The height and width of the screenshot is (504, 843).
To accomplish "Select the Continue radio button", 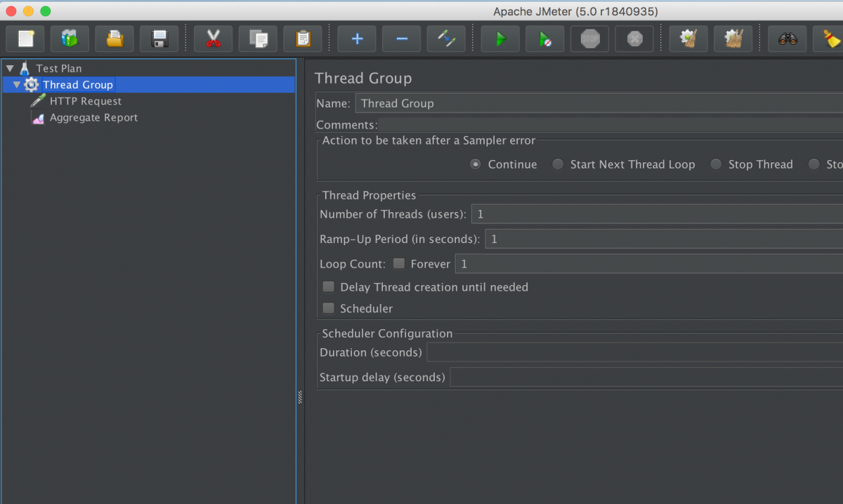I will point(476,164).
